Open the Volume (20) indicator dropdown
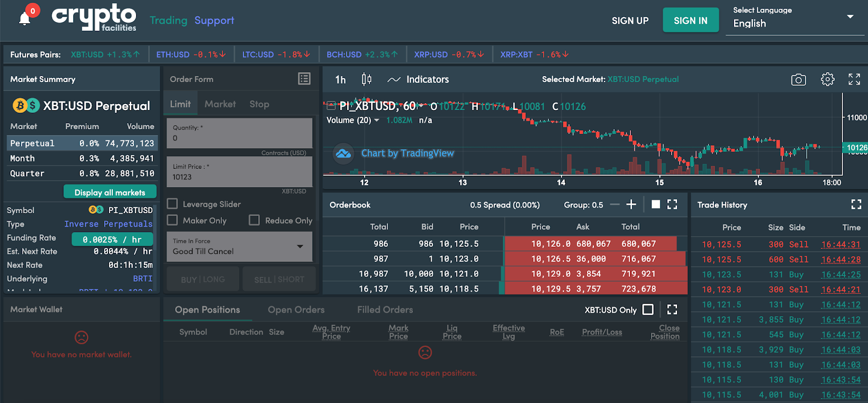 coord(376,120)
